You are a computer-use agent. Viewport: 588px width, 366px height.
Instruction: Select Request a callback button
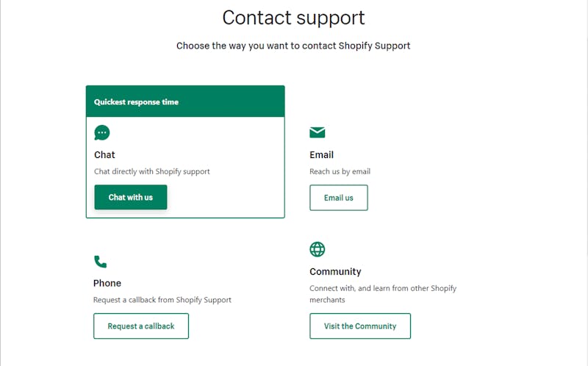[141, 326]
